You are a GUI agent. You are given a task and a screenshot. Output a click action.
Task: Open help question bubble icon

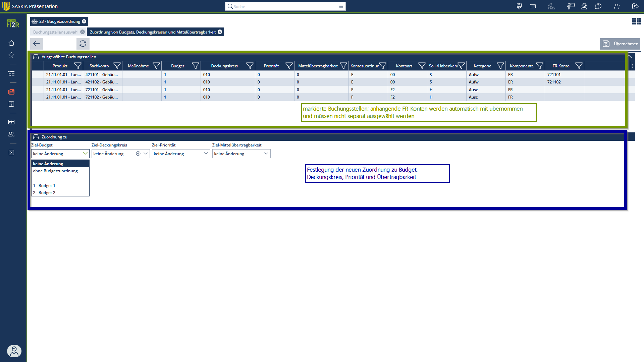[598, 6]
